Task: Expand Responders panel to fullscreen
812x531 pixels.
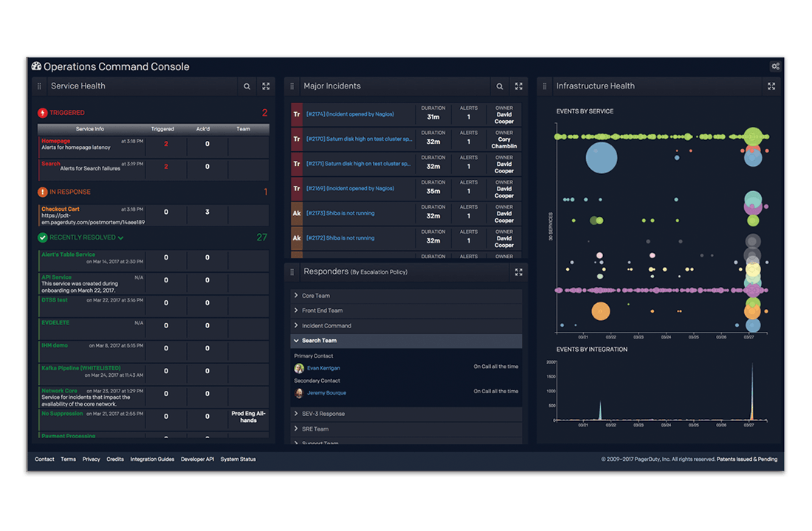Action: (518, 272)
